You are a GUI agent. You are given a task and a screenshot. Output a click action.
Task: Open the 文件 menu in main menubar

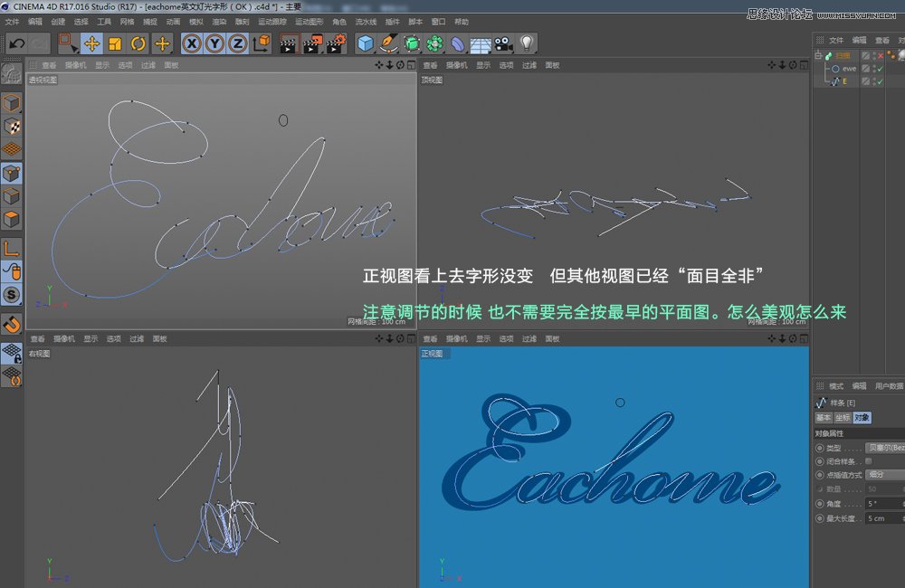tap(12, 22)
